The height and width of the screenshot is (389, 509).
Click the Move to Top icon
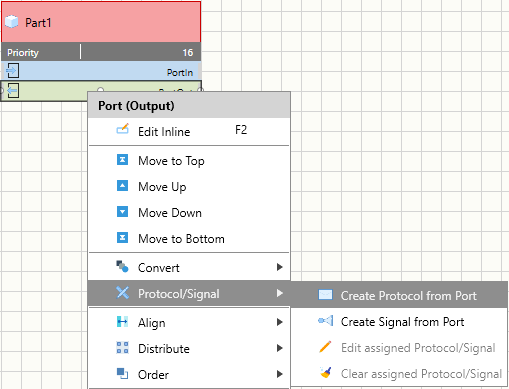(x=122, y=160)
